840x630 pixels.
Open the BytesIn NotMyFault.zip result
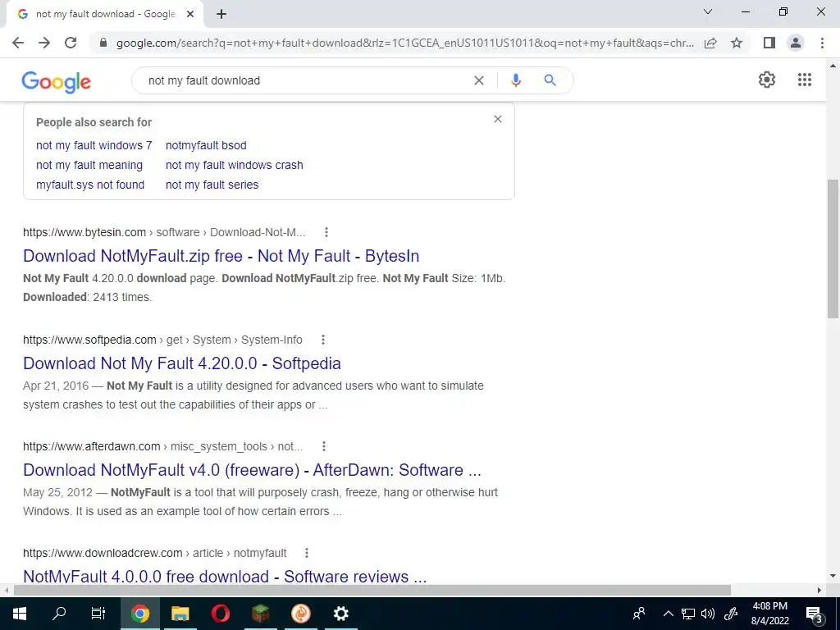tap(221, 256)
